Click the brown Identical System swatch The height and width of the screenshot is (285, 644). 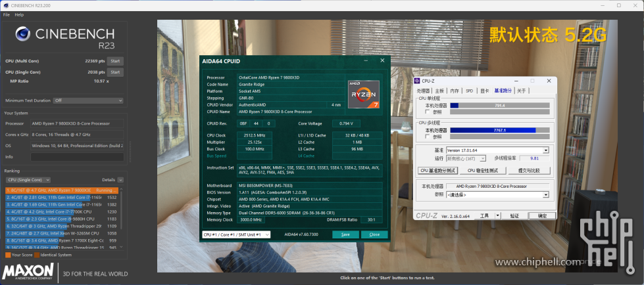[x=37, y=255]
